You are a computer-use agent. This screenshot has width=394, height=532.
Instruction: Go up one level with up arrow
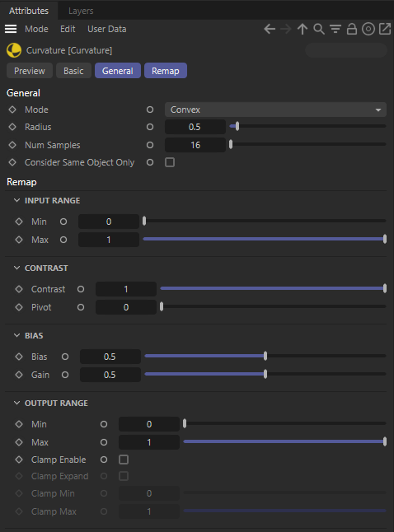(303, 29)
